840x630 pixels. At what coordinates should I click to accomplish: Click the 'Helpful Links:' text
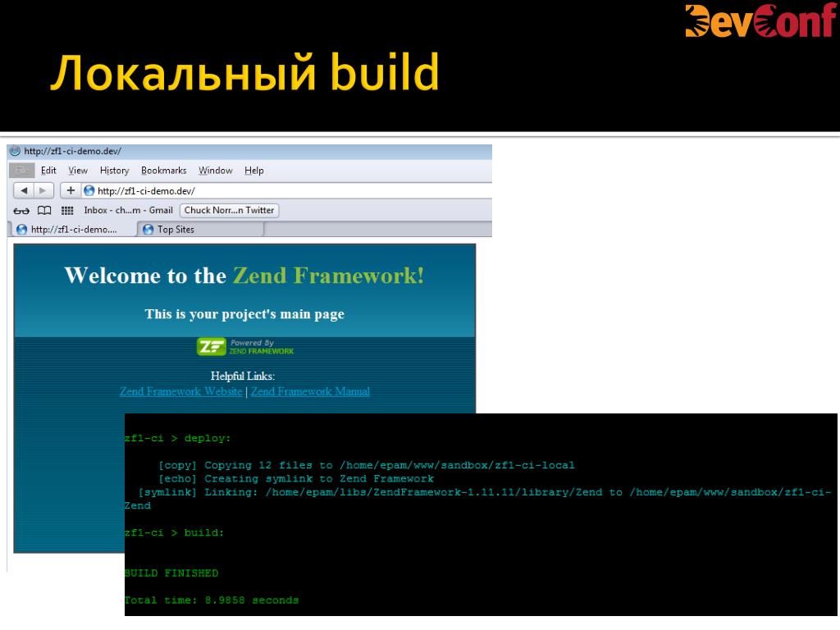point(243,376)
